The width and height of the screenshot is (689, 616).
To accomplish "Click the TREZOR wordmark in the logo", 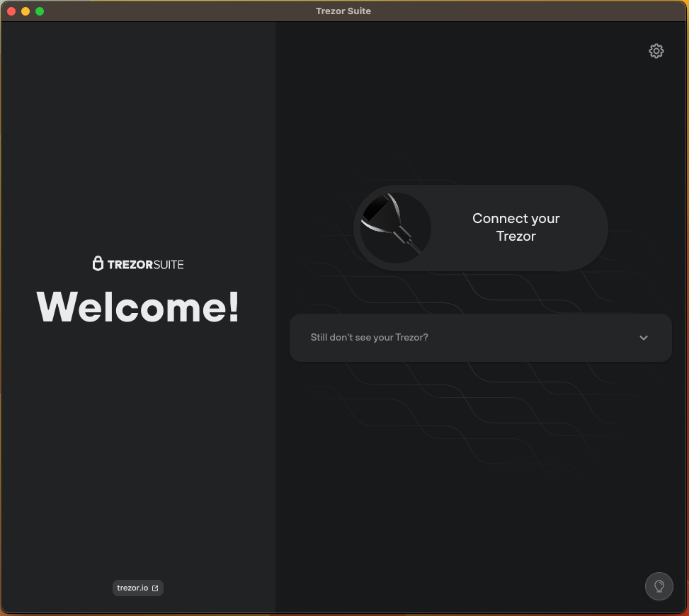I will pos(129,265).
